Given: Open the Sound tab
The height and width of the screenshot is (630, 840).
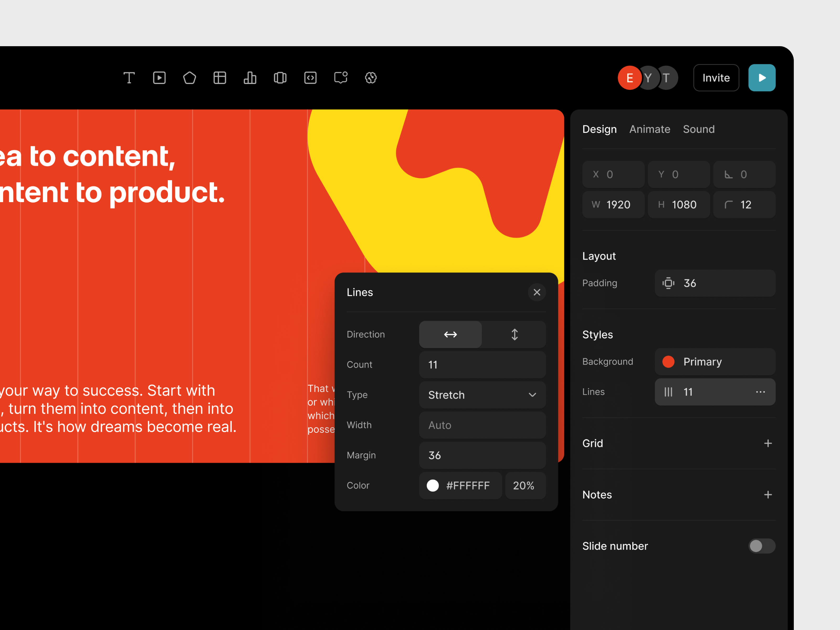Looking at the screenshot, I should pyautogui.click(x=699, y=129).
